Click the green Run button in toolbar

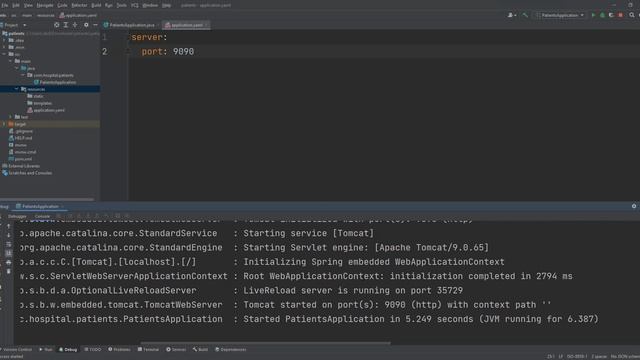pyautogui.click(x=593, y=15)
